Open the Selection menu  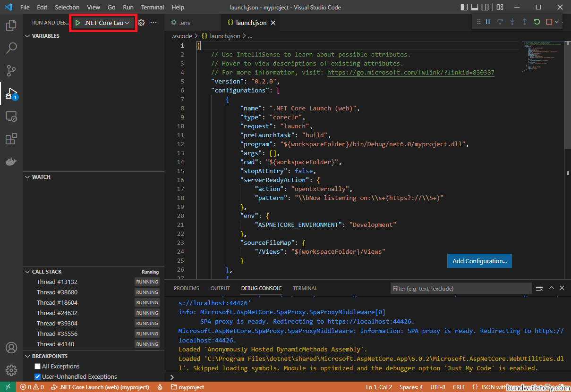(x=67, y=7)
